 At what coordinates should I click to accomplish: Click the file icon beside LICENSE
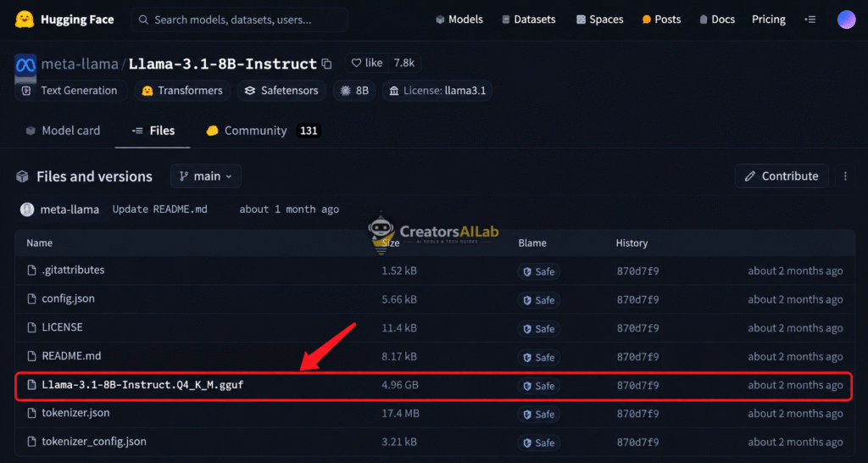[x=32, y=327]
